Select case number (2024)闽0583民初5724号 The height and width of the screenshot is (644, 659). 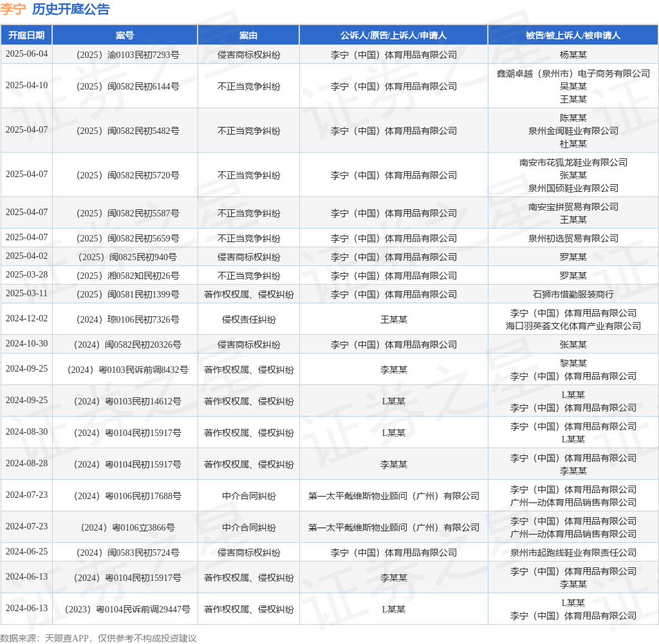click(128, 553)
